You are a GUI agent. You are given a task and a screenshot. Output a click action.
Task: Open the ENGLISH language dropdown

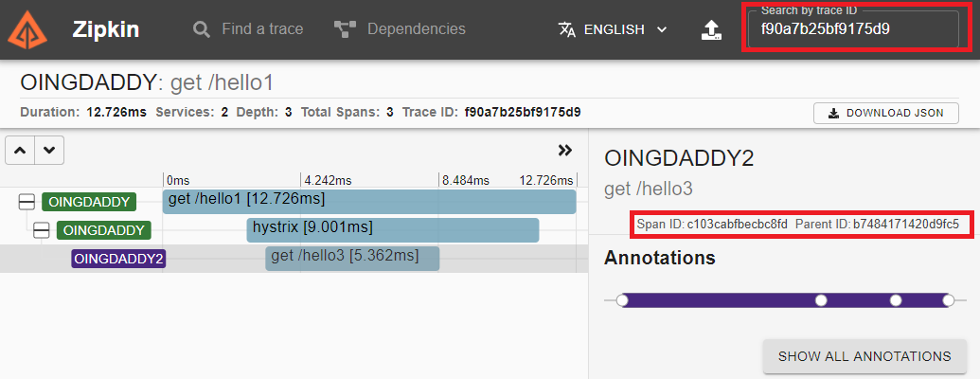point(613,29)
